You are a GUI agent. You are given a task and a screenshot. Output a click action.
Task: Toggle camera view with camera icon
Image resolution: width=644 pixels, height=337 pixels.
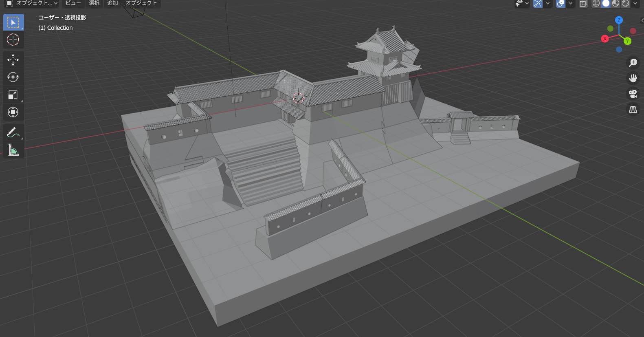coord(633,94)
